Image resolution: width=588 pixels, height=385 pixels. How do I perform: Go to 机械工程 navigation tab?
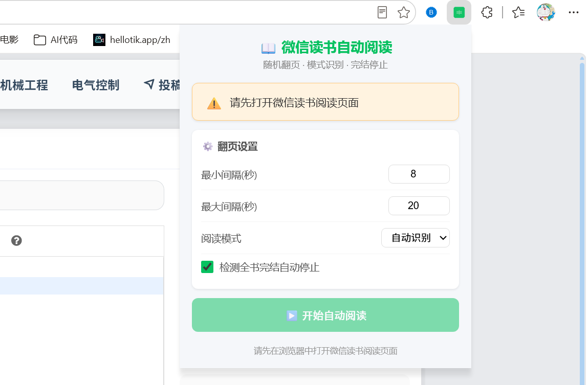[x=24, y=85]
